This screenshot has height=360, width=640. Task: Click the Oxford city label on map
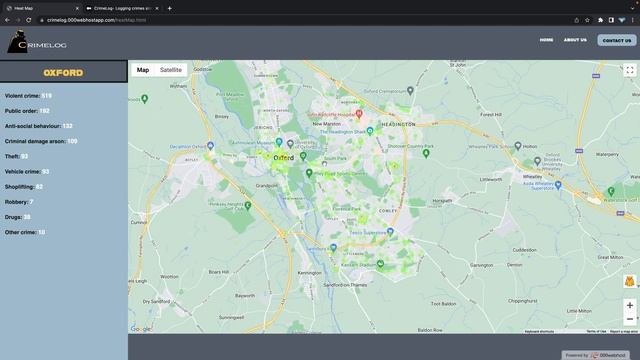283,158
